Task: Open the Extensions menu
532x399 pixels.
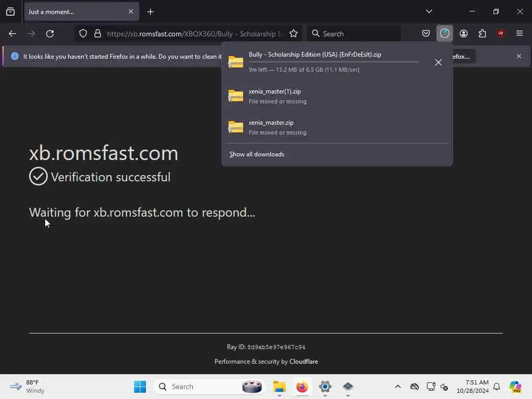Action: (x=482, y=33)
